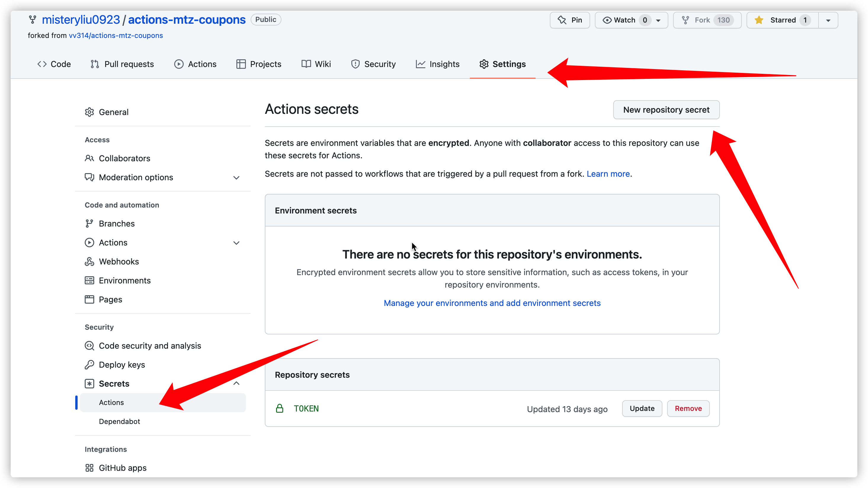Open the Starred lists dropdown arrow
Viewport: 868px width, 488px height.
(x=828, y=20)
